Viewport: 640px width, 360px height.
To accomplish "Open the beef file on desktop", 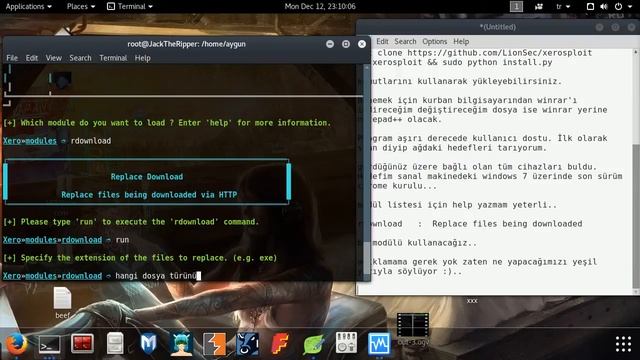I will [62, 303].
